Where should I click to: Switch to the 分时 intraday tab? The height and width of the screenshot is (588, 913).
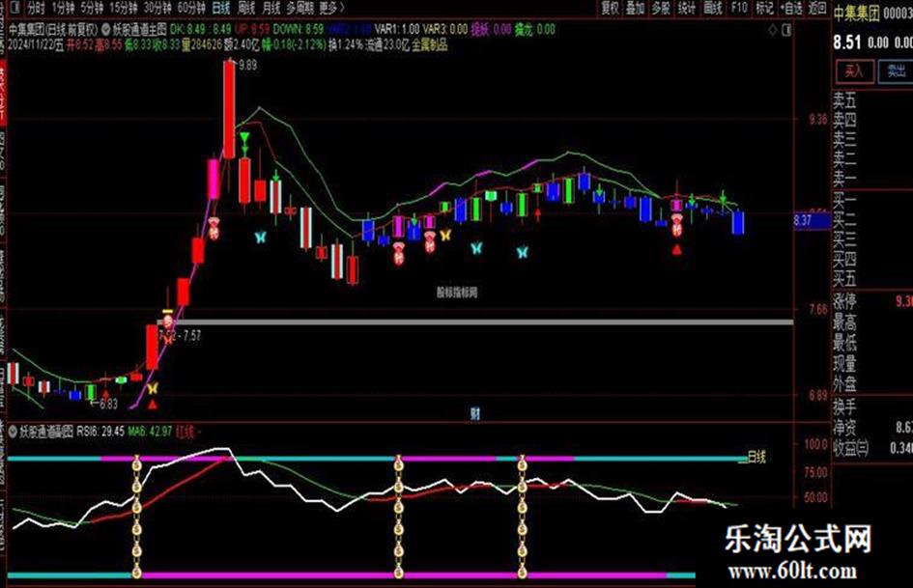(x=36, y=8)
